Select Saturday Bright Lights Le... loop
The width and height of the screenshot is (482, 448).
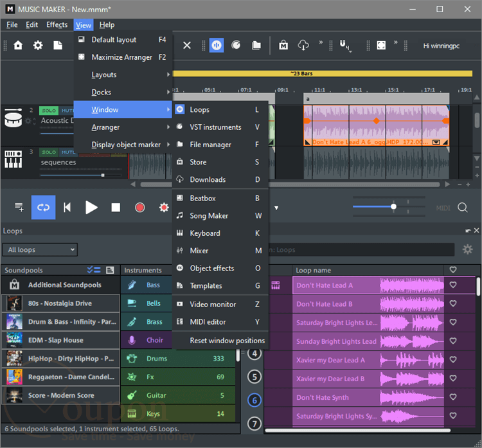click(368, 323)
